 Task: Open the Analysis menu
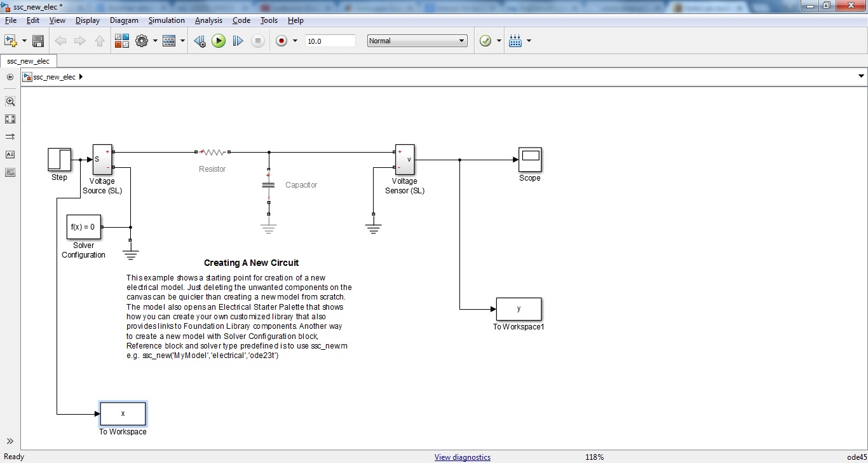pos(208,20)
